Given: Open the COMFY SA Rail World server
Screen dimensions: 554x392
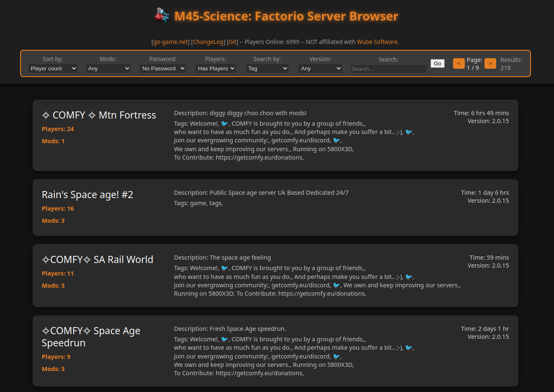Looking at the screenshot, I should pyautogui.click(x=98, y=260).
